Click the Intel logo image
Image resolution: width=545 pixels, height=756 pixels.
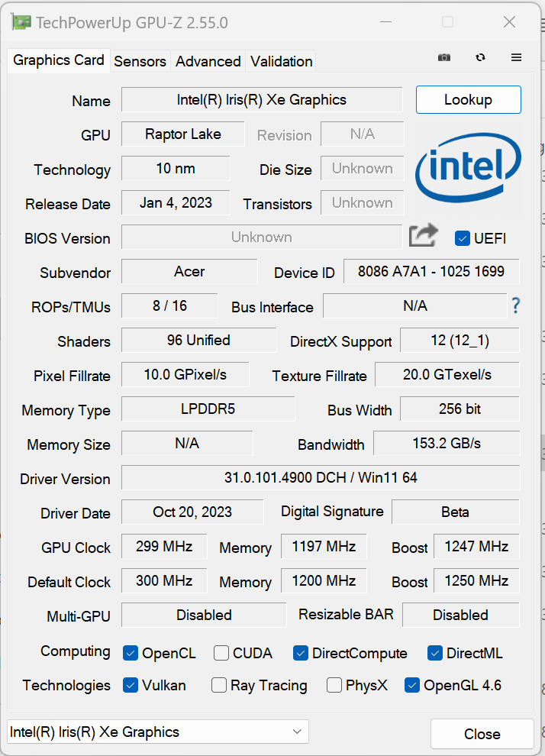coord(468,170)
